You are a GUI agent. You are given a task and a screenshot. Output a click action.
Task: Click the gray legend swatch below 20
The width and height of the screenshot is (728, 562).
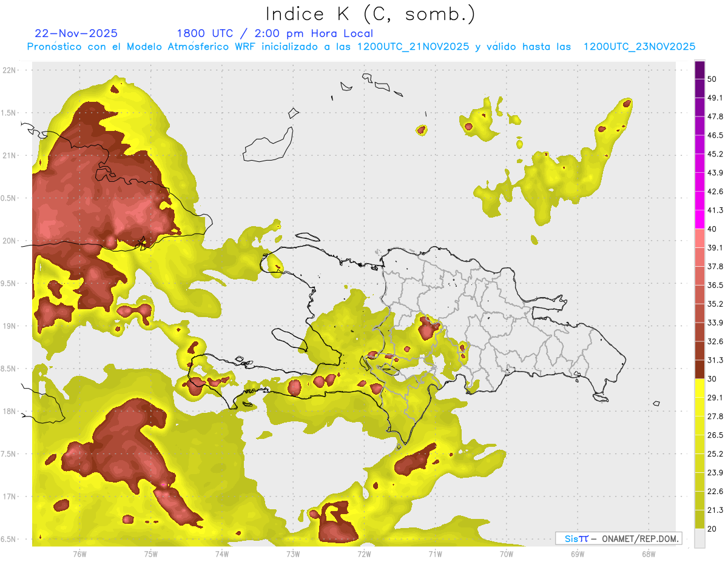pos(700,538)
